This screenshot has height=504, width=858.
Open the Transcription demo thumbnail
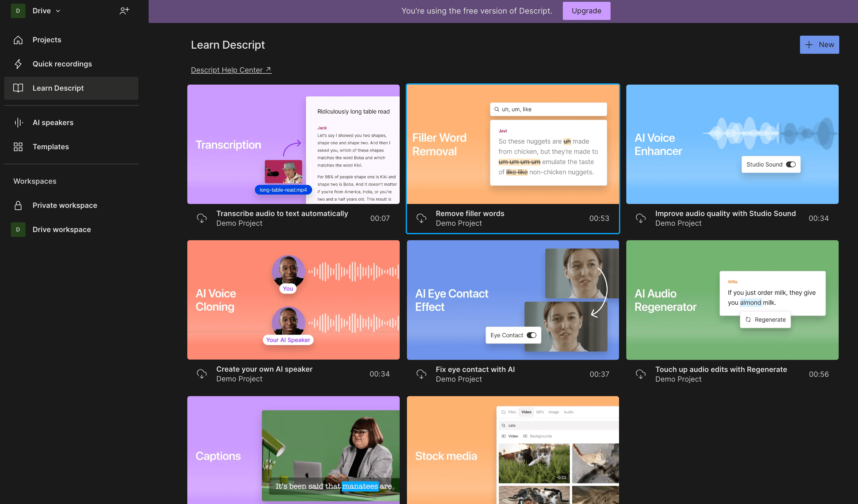coord(293,144)
